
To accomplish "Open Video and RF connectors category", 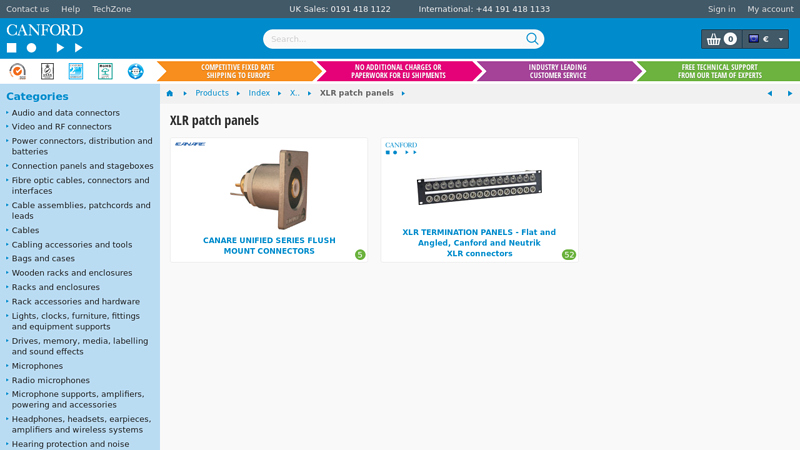I will pos(61,127).
